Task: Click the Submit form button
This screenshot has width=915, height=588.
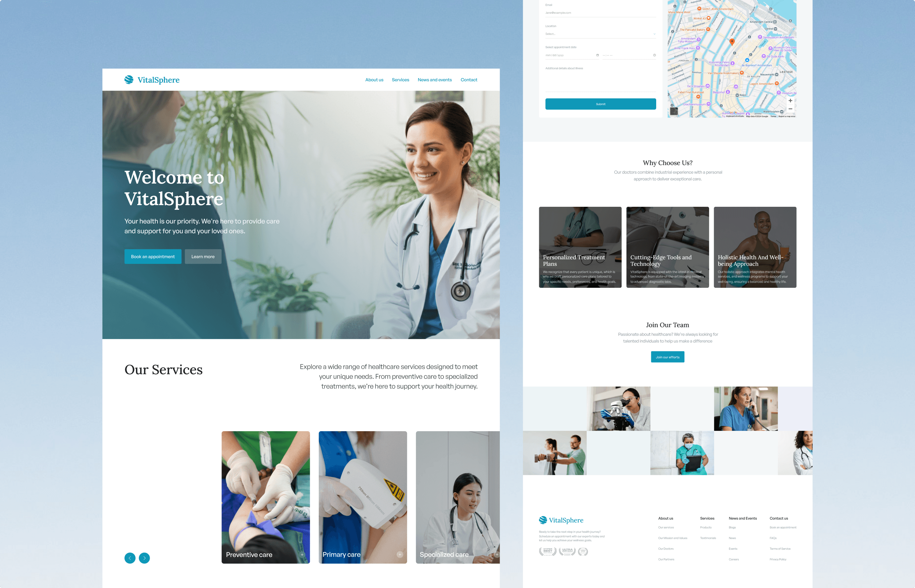Action: click(x=600, y=103)
